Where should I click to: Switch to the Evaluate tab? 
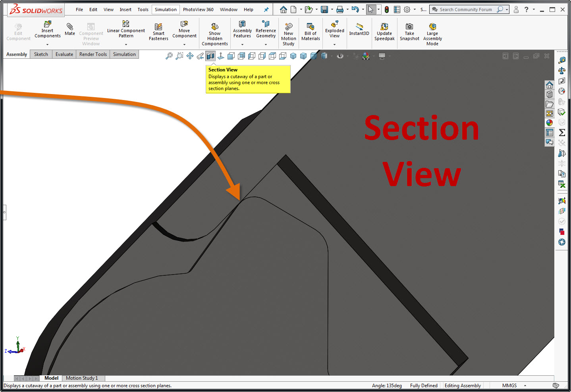(x=64, y=54)
